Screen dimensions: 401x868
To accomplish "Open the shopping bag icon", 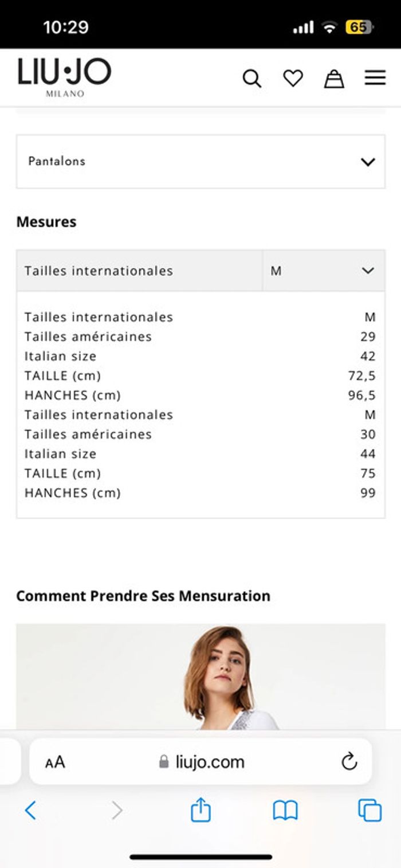I will pyautogui.click(x=334, y=79).
